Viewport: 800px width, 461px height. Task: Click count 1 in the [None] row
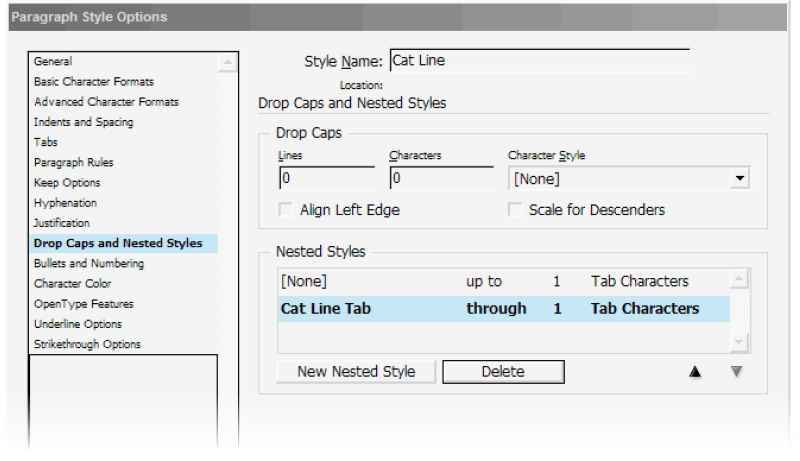point(557,281)
